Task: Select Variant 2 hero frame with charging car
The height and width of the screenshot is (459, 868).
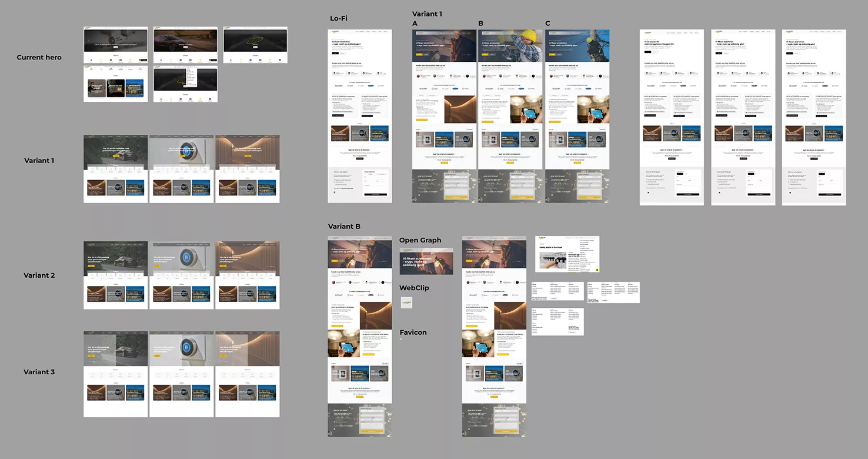Action: coord(116,275)
